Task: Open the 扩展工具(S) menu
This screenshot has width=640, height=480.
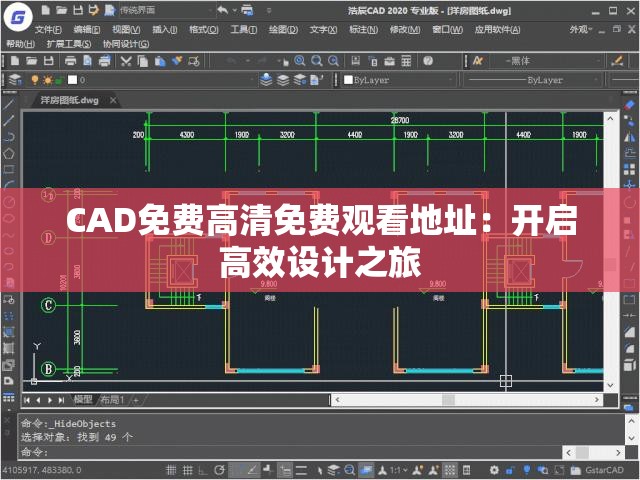Action: click(69, 44)
